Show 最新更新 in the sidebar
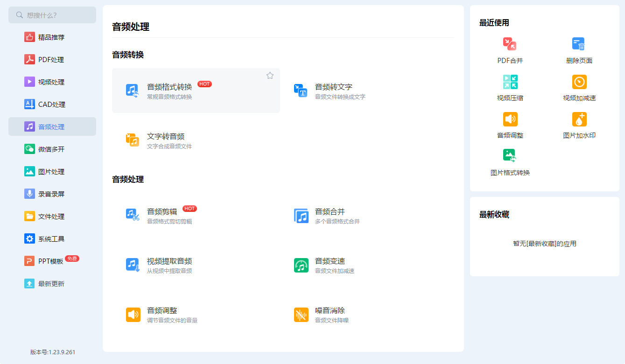The height and width of the screenshot is (364, 625). (52, 284)
